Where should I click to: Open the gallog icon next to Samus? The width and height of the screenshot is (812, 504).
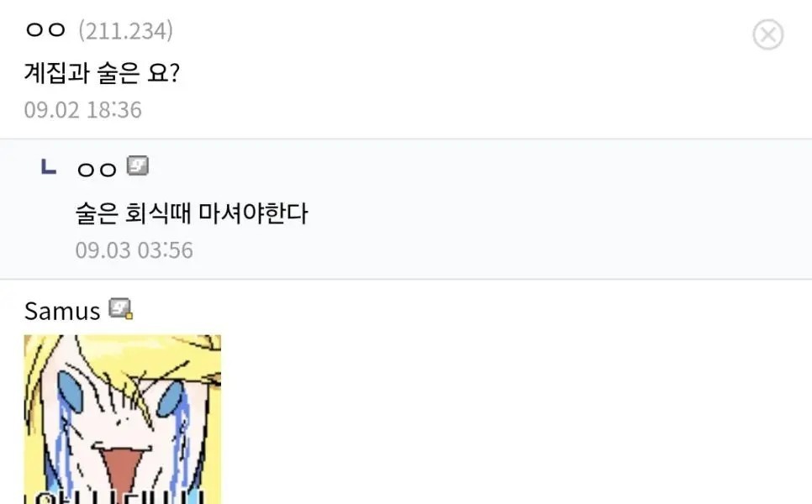coord(121,308)
